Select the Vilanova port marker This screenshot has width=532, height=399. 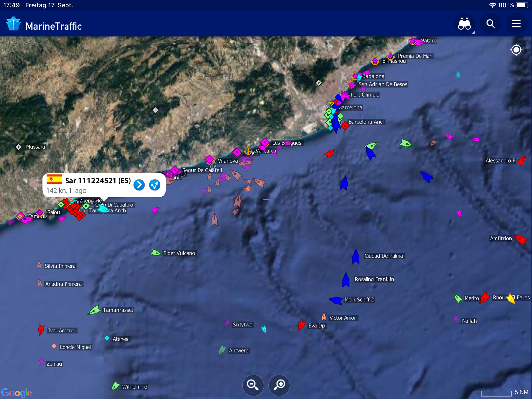click(209, 160)
